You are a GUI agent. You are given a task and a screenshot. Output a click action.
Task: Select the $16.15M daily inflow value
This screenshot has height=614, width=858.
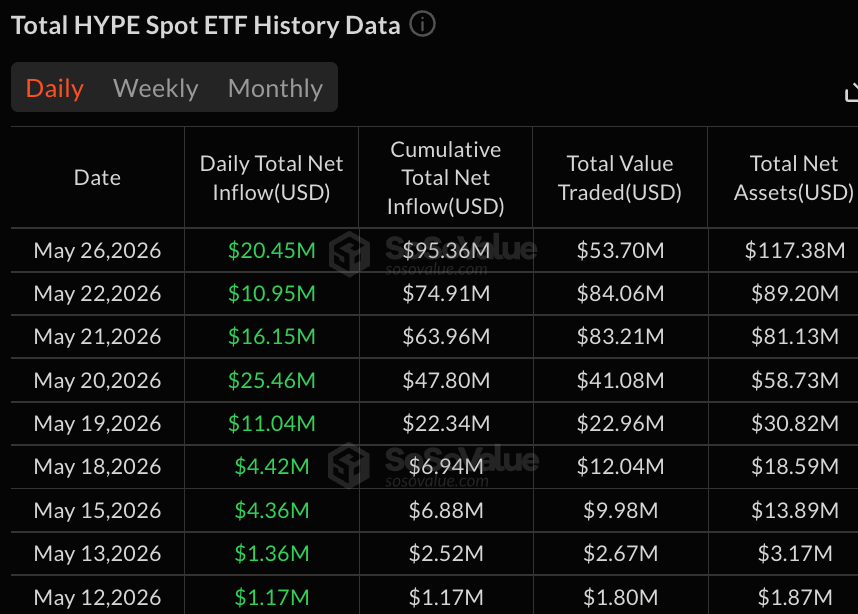point(272,336)
